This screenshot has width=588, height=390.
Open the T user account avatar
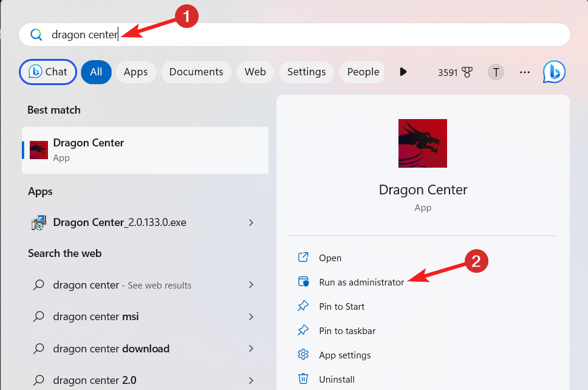click(x=496, y=72)
